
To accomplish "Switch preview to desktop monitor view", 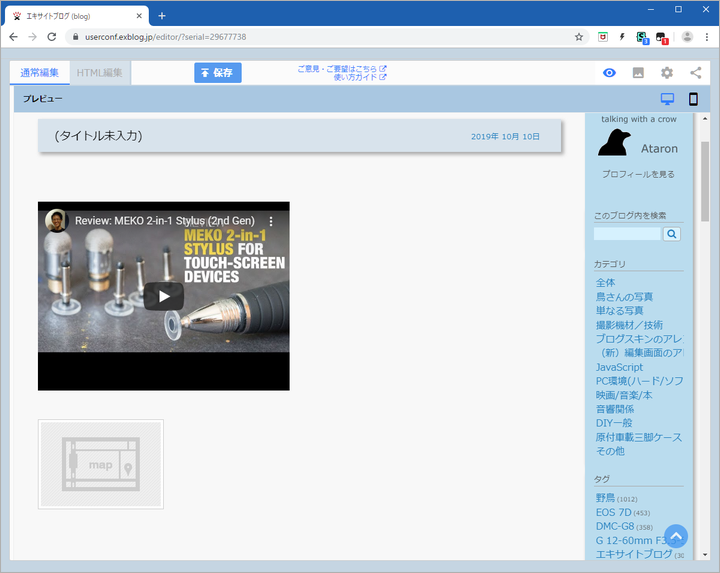I will click(x=667, y=99).
